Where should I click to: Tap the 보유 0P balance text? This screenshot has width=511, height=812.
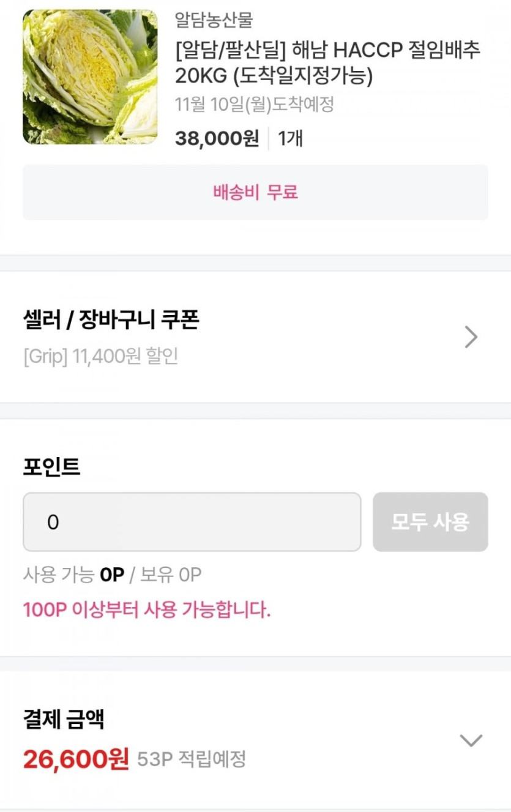171,575
